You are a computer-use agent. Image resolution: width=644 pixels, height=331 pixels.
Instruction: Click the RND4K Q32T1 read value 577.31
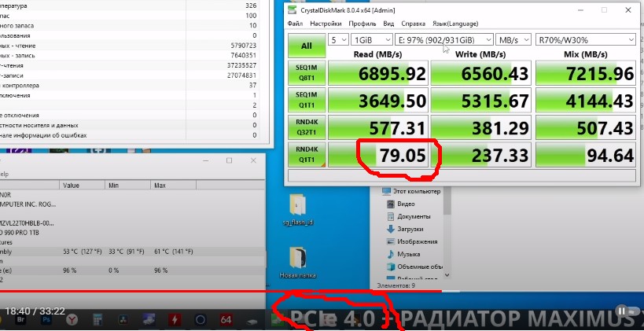pyautogui.click(x=378, y=127)
